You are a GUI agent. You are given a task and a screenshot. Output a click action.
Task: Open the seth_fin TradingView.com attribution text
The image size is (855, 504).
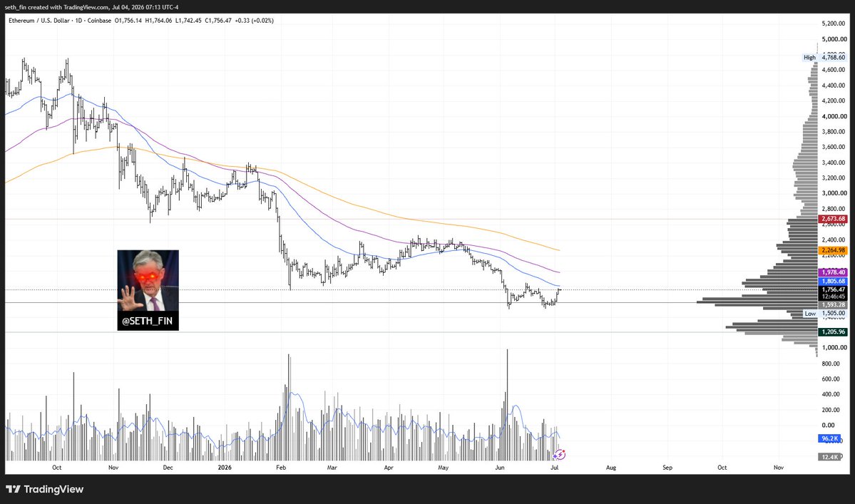pyautogui.click(x=91, y=7)
